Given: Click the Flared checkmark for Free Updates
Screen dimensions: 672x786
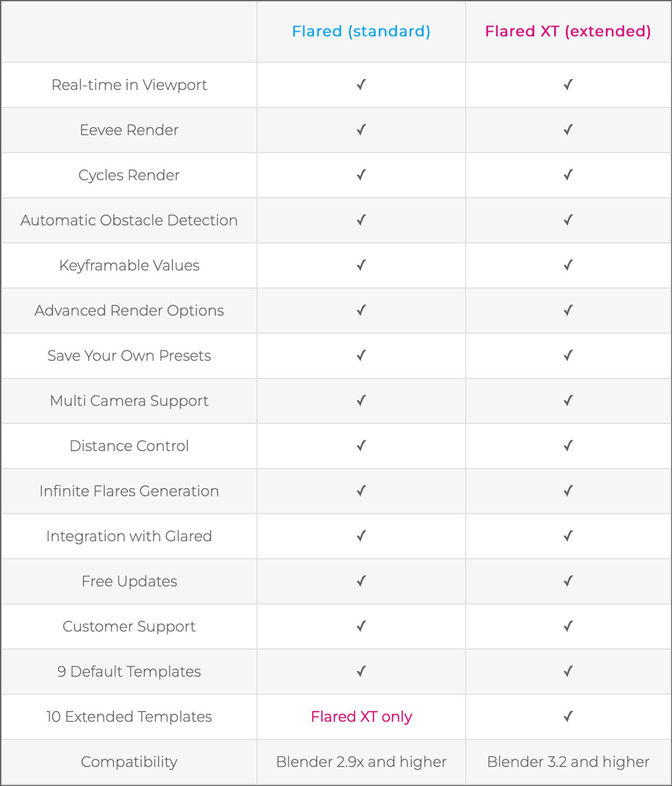Looking at the screenshot, I should click(361, 581).
